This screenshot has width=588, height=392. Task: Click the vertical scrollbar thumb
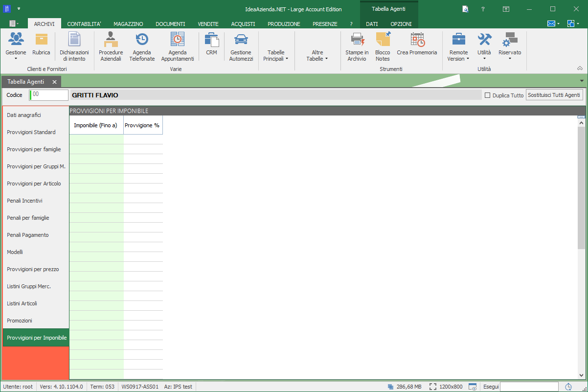tap(581, 188)
